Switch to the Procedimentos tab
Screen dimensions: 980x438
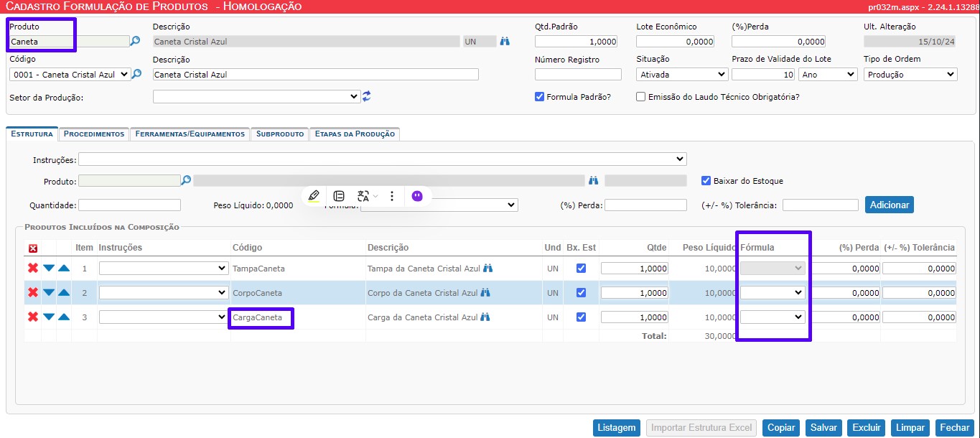click(94, 134)
